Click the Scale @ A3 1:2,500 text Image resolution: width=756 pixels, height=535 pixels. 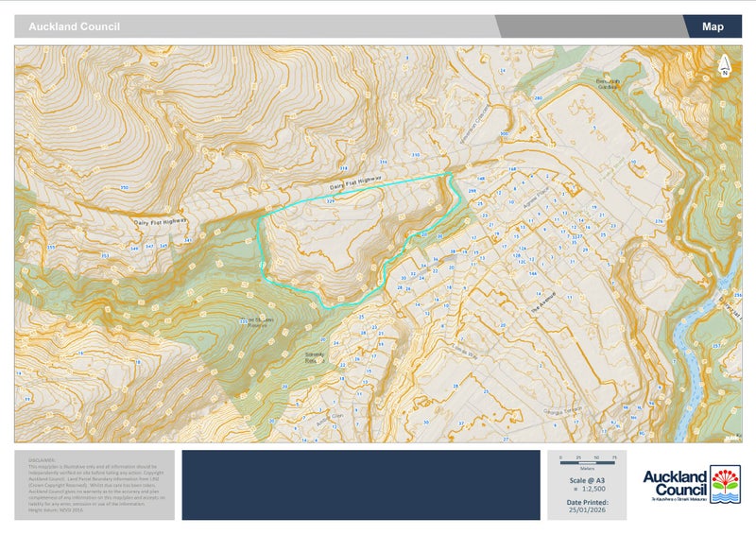click(x=587, y=484)
